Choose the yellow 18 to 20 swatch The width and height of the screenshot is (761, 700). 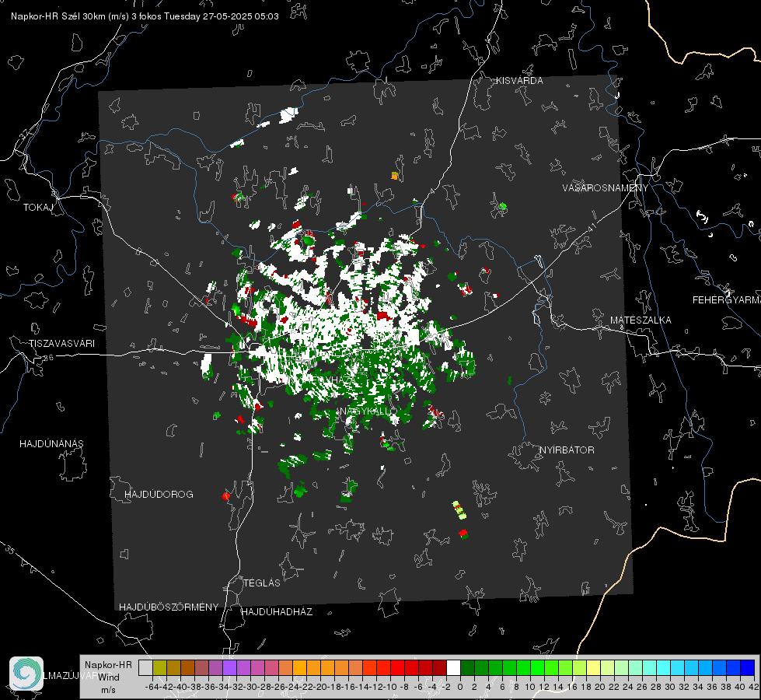tap(594, 668)
